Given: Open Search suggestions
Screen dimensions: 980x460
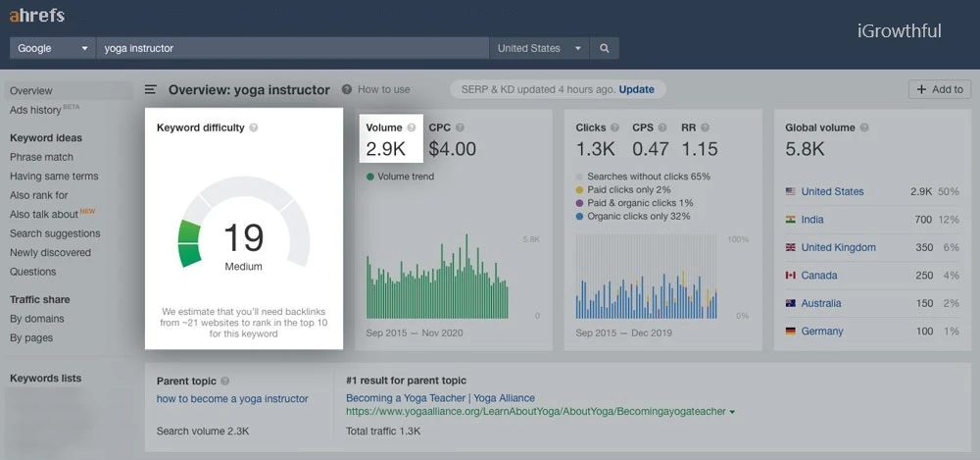Looking at the screenshot, I should click(55, 233).
